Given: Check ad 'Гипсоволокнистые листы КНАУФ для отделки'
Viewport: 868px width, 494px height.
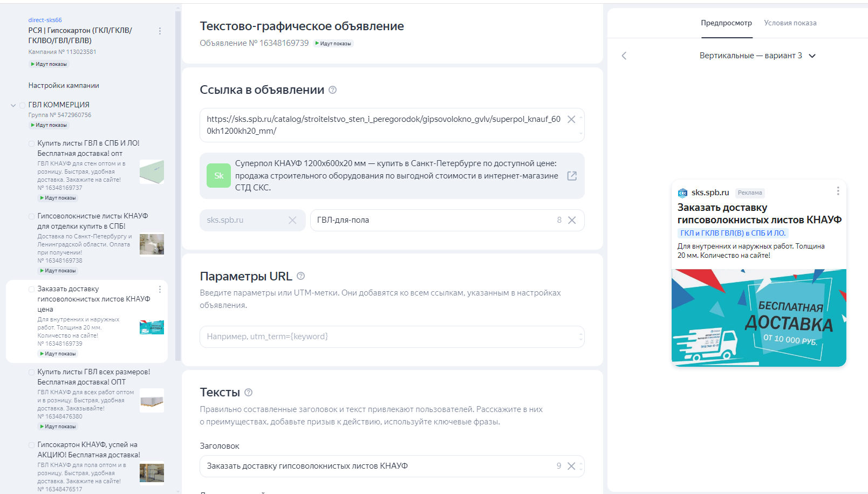Looking at the screenshot, I should (32, 217).
